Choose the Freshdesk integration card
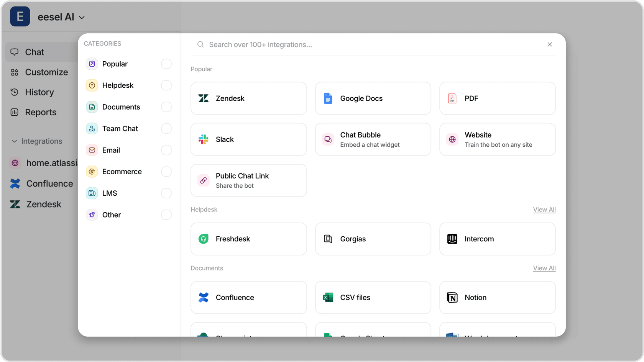 pos(249,239)
